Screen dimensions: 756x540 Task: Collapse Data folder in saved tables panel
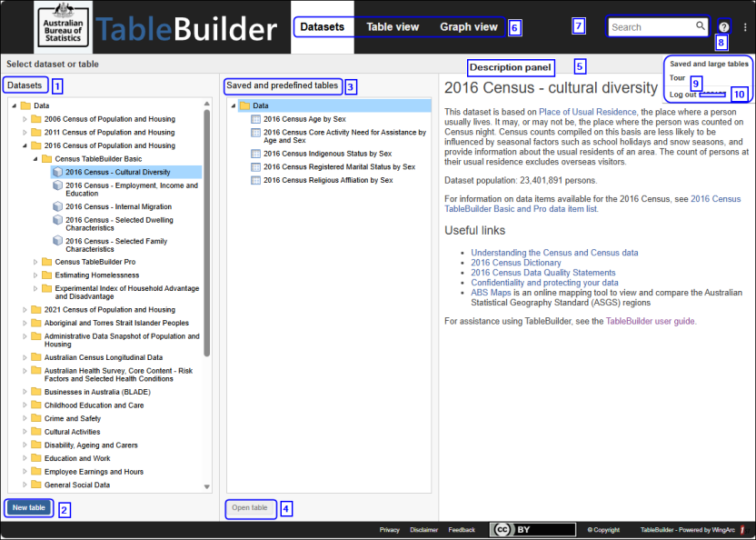[x=234, y=105]
